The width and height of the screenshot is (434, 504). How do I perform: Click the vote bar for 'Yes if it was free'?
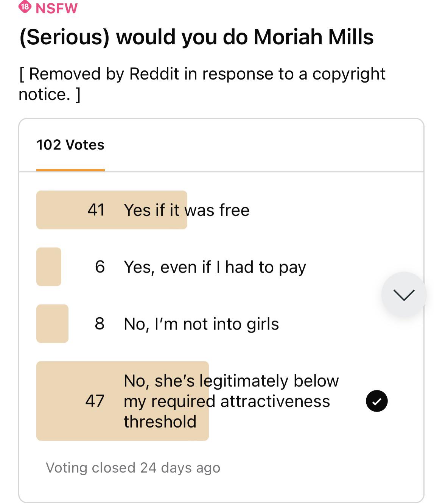[x=112, y=210]
